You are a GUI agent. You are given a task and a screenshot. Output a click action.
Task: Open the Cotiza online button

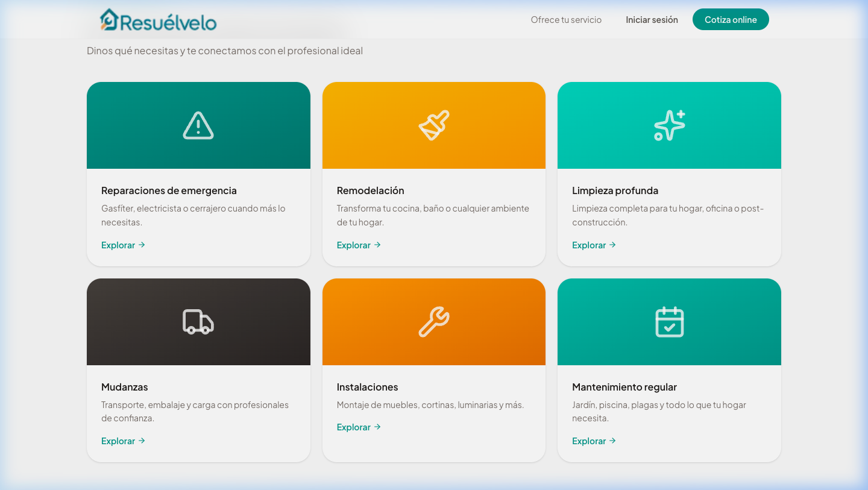[x=731, y=19]
